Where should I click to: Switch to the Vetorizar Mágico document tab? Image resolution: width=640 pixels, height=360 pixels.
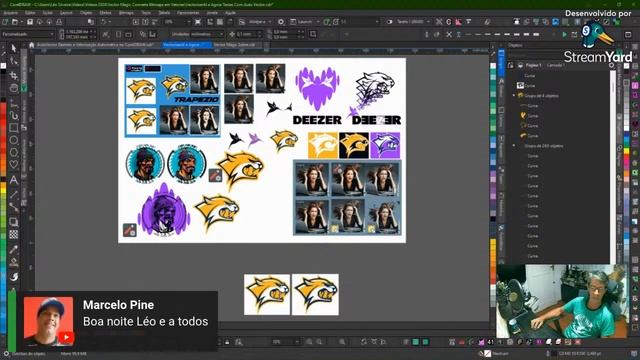tap(234, 45)
